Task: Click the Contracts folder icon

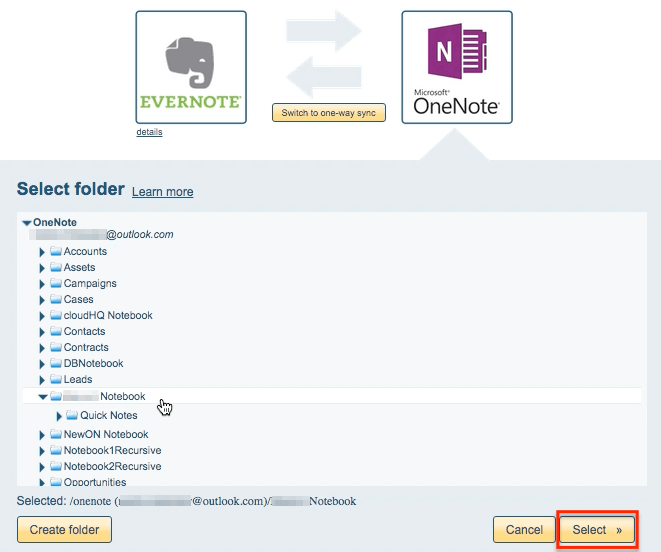Action: 56,347
